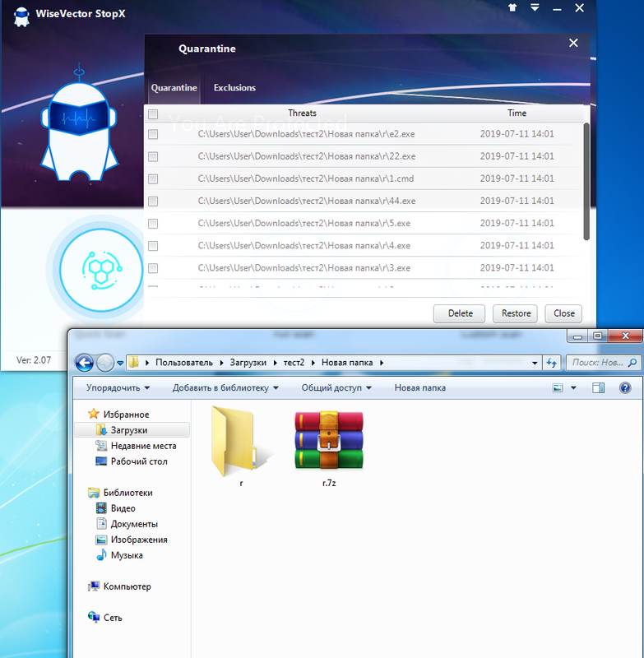
Task: Click the WiseVector StopX logo icon
Action: pos(21,16)
